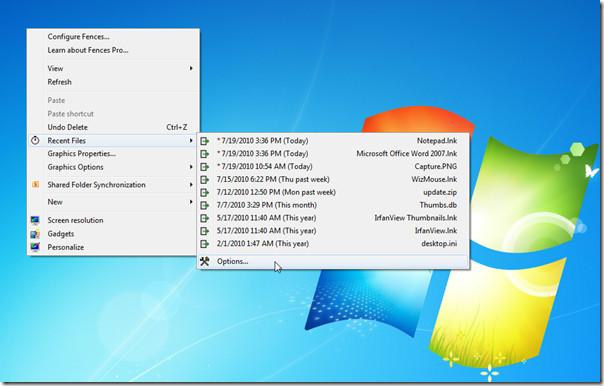Image resolution: width=604 pixels, height=386 pixels.
Task: Select the Recent Files label
Action: pos(66,141)
